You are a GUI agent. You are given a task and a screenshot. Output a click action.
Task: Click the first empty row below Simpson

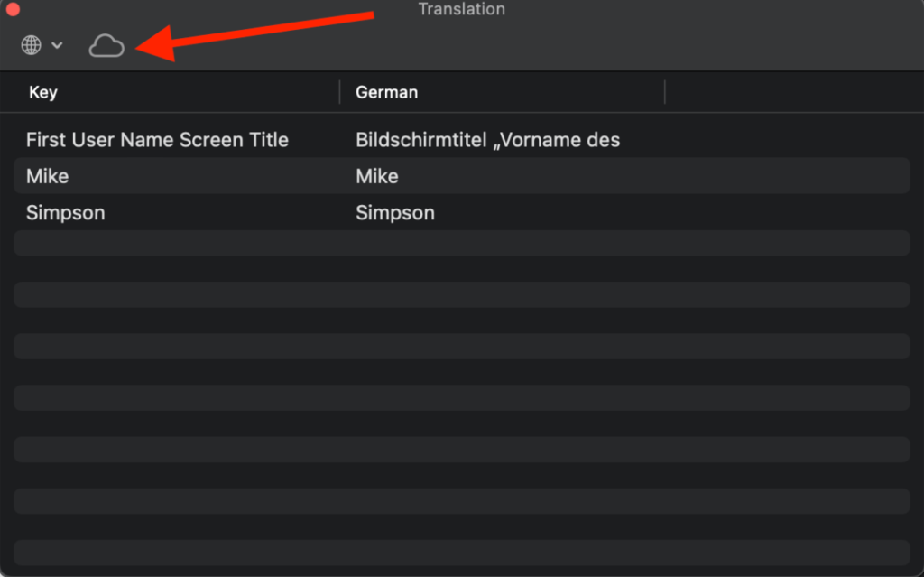point(461,243)
